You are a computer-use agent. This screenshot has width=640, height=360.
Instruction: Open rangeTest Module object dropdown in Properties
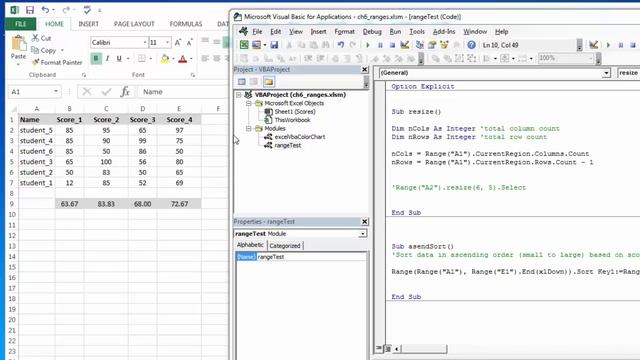point(362,234)
